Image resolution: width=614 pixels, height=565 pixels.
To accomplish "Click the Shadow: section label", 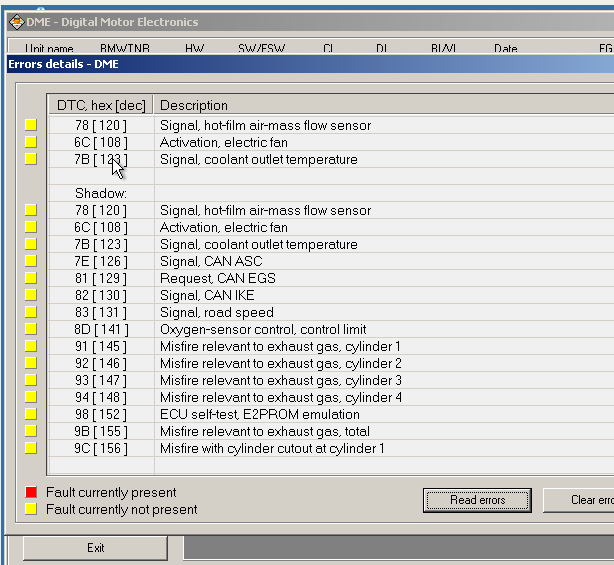I will (101, 193).
